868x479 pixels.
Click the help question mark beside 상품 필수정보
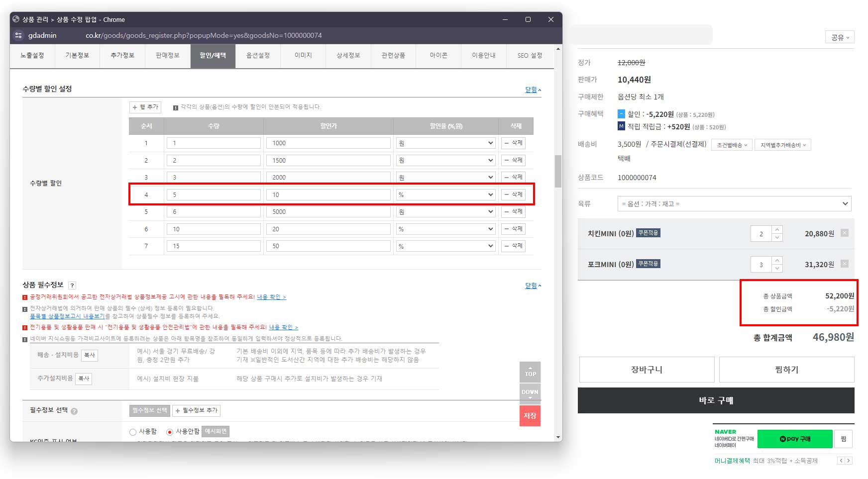tap(72, 286)
